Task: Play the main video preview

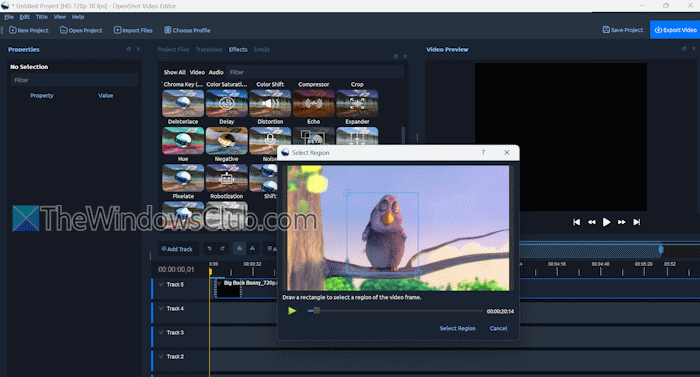Action: point(606,222)
